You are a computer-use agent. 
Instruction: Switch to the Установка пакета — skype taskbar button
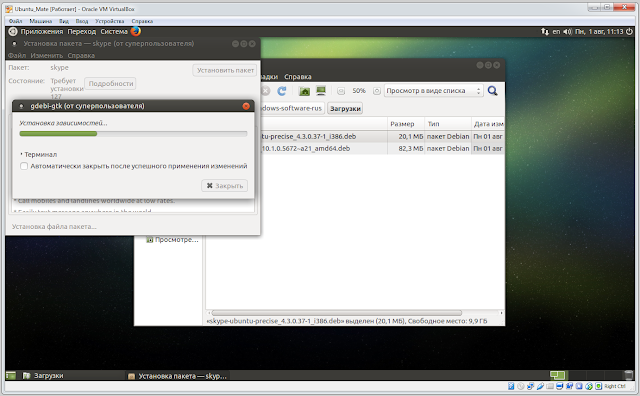178,376
